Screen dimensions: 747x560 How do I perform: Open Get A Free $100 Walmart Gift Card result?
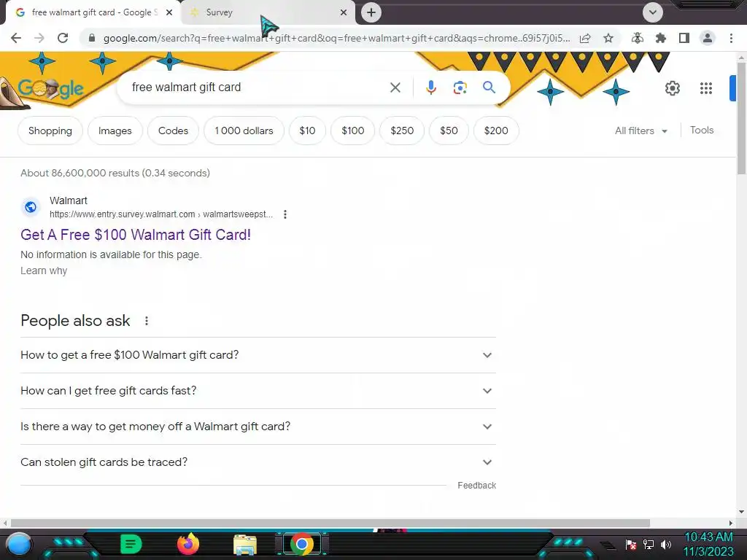(135, 234)
